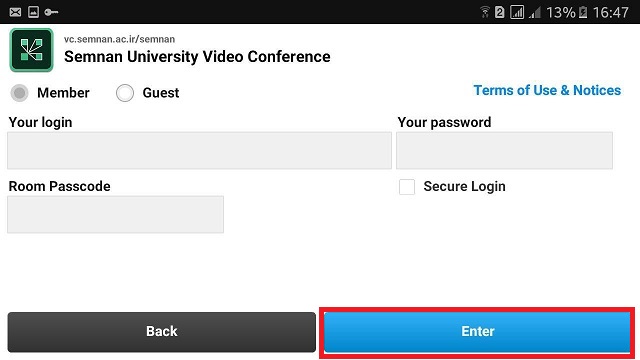Tap the SIM 2 indicator icon
640x360 pixels.
click(x=500, y=12)
